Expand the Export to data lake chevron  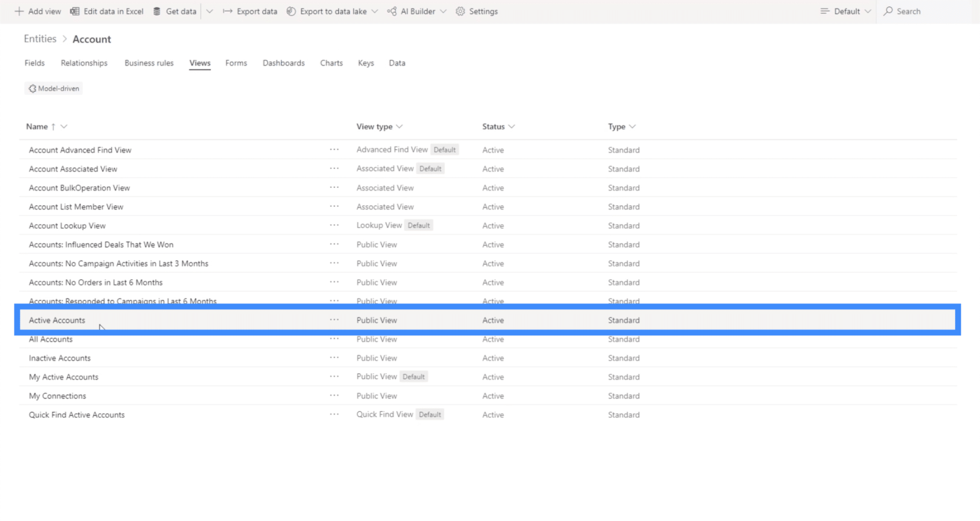coord(375,11)
